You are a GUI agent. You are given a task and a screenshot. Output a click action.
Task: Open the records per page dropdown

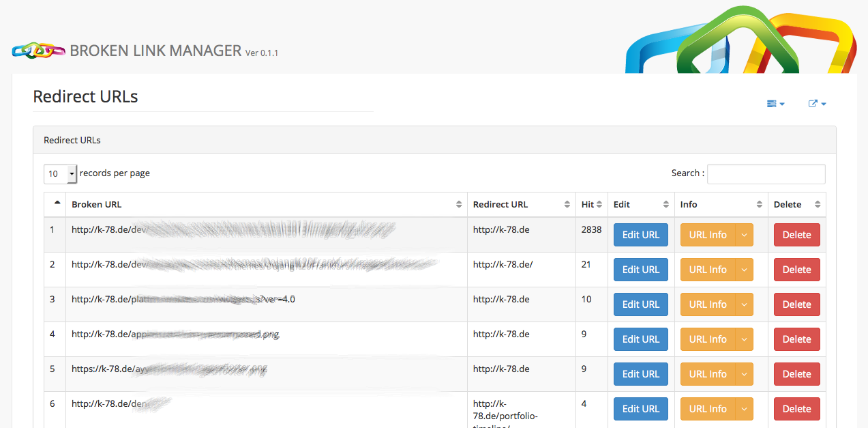pyautogui.click(x=60, y=174)
